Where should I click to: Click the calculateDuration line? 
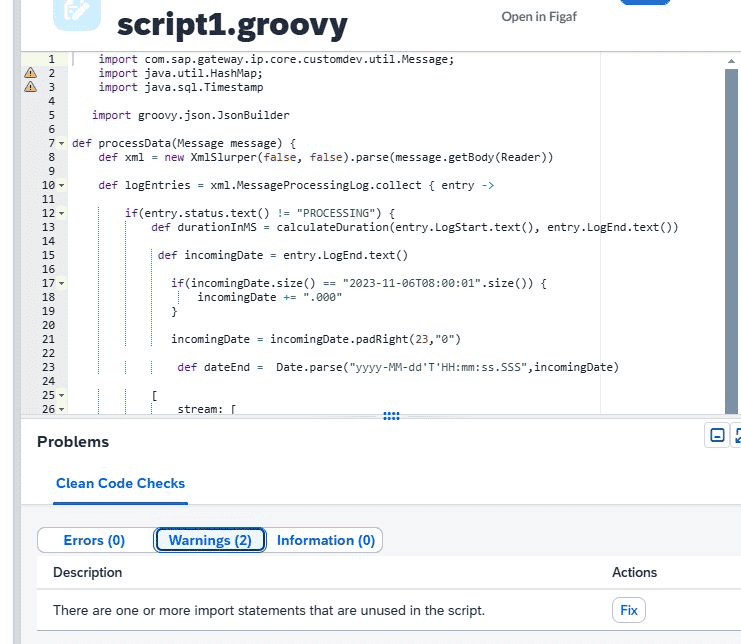pos(414,227)
